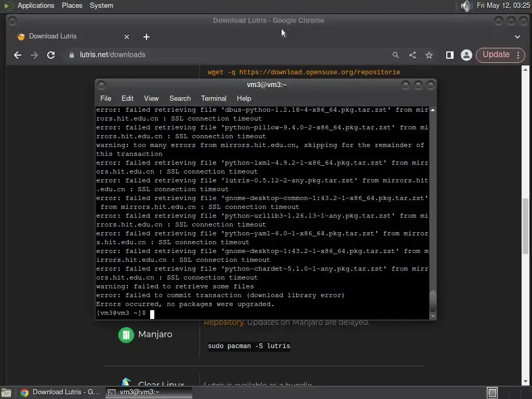
Task: Bookmark this page with star icon
Action: (429, 55)
